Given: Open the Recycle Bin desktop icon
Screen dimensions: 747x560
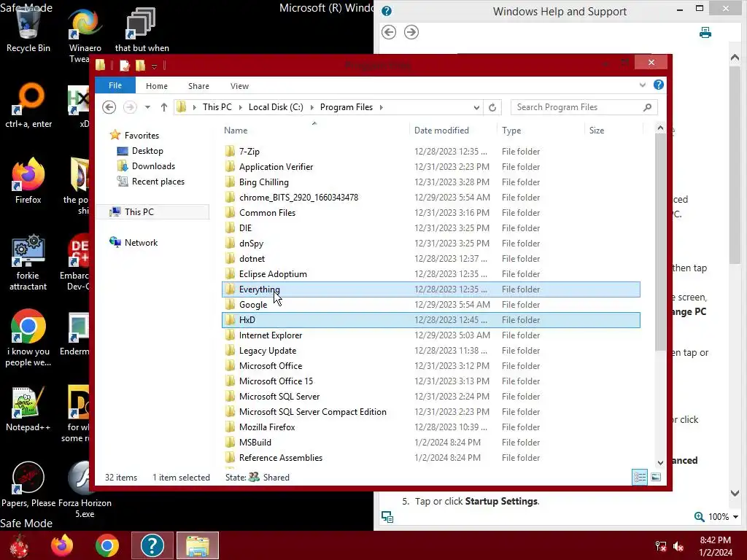Looking at the screenshot, I should point(28,28).
